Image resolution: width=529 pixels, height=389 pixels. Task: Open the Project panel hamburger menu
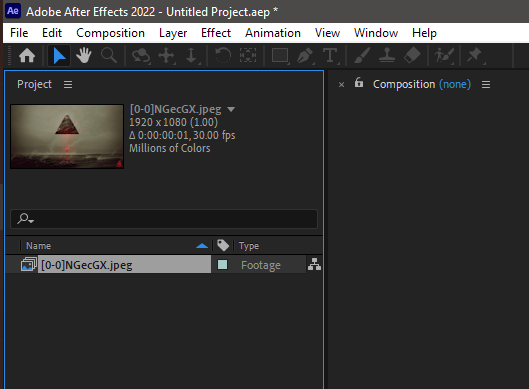click(68, 84)
